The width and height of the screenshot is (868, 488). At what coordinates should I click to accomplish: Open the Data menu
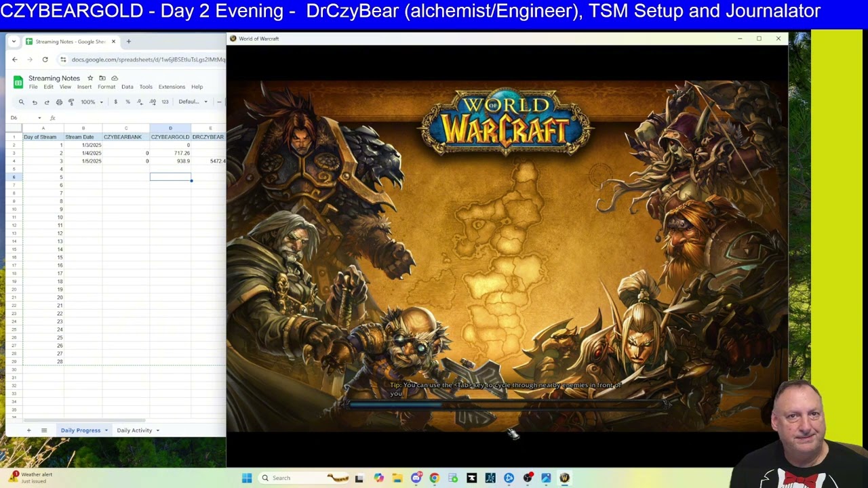tap(127, 87)
